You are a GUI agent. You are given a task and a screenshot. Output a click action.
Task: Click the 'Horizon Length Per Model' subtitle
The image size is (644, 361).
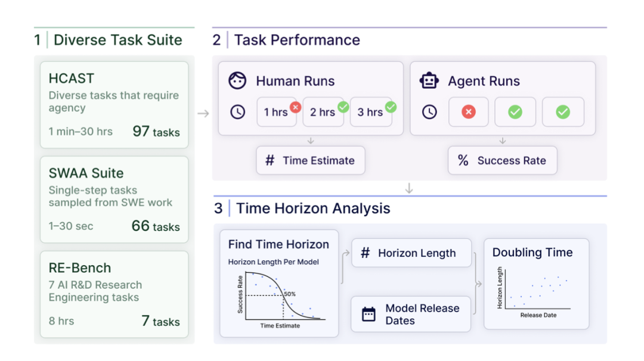tap(274, 262)
